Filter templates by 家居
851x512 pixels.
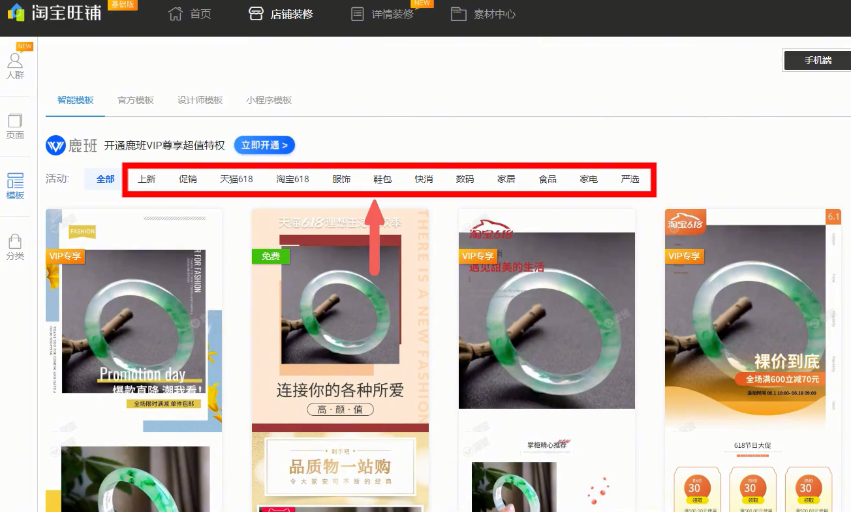tap(506, 179)
